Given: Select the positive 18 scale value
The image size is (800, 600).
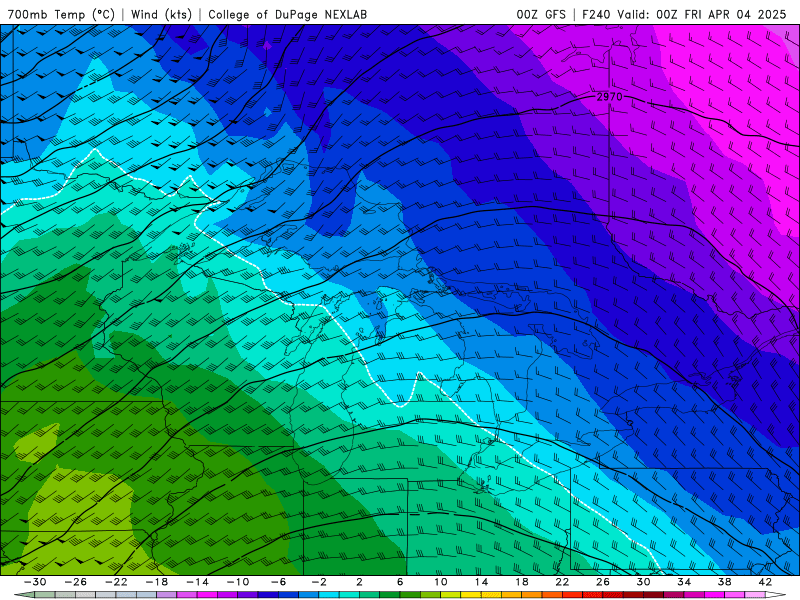Looking at the screenshot, I should point(521,582).
